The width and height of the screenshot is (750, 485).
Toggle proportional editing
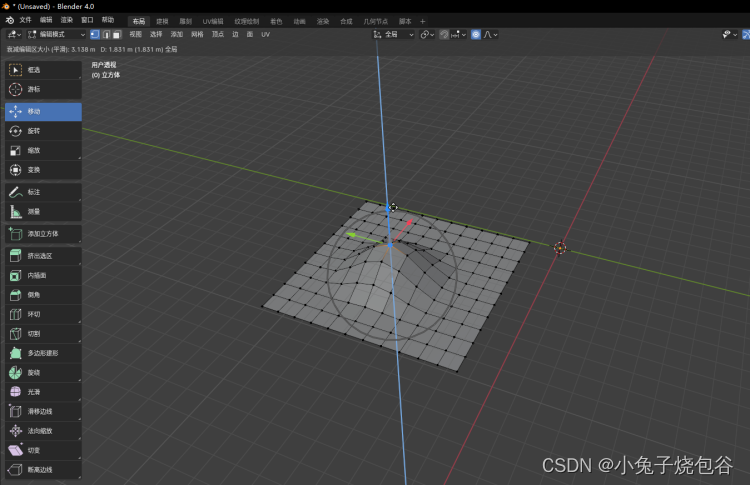[476, 34]
